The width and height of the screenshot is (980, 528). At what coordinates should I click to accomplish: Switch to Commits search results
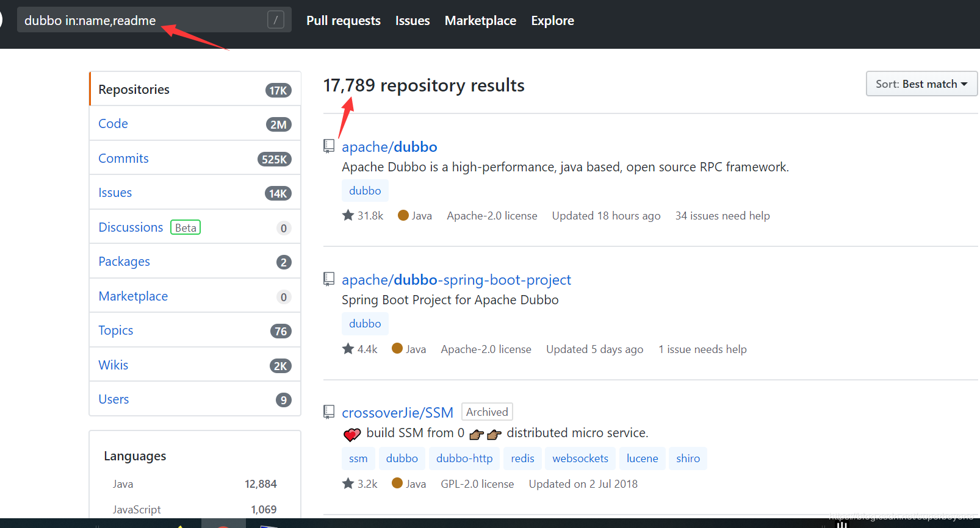195,159
